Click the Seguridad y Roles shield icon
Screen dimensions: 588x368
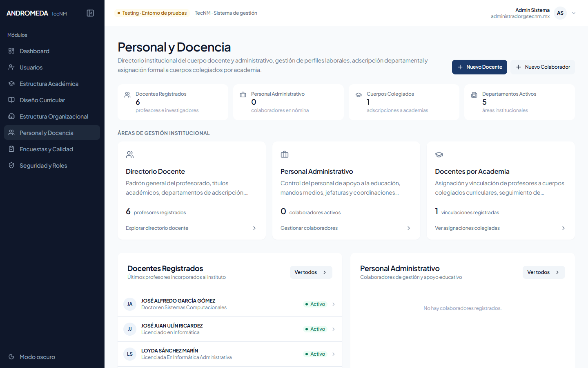[11, 165]
